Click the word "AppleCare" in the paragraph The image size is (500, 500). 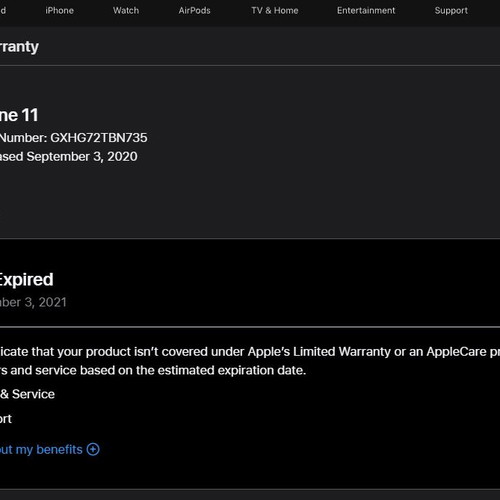coord(457,352)
